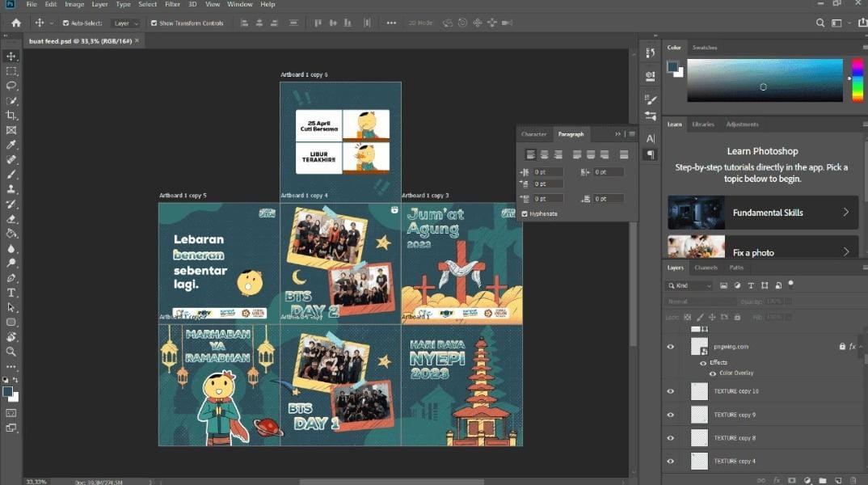This screenshot has height=485, width=868.
Task: Hide the TEXTURE copy 8 layer
Action: (x=670, y=438)
